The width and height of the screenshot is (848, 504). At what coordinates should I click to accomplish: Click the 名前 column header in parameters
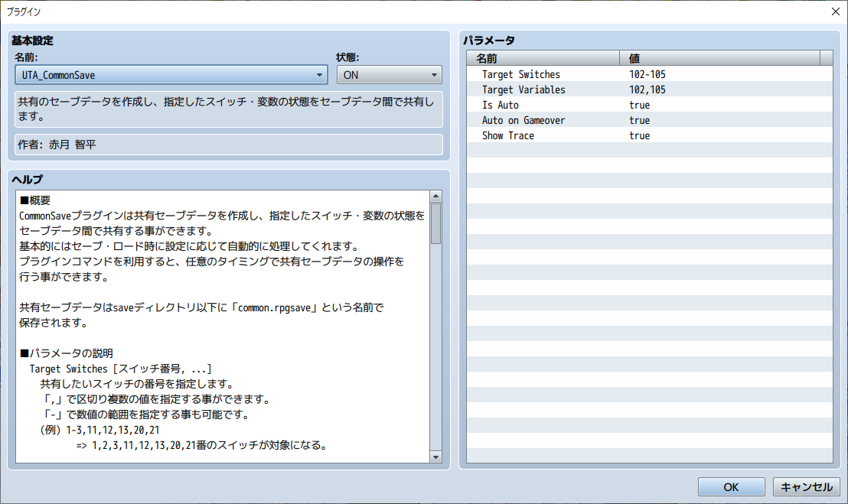pos(543,58)
